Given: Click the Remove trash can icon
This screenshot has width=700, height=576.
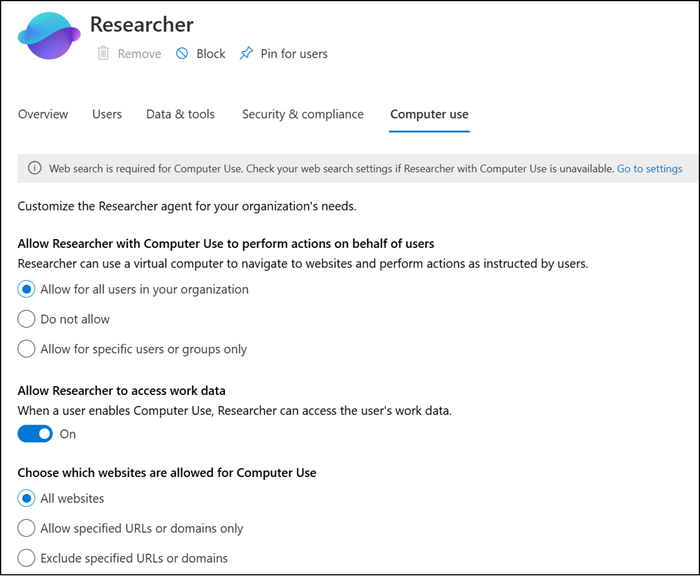Looking at the screenshot, I should (103, 53).
